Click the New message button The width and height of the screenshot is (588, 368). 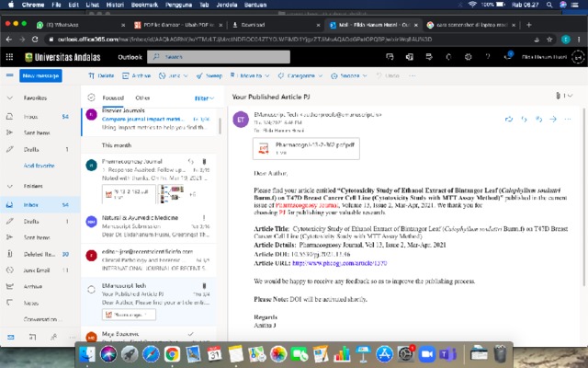tap(40, 75)
